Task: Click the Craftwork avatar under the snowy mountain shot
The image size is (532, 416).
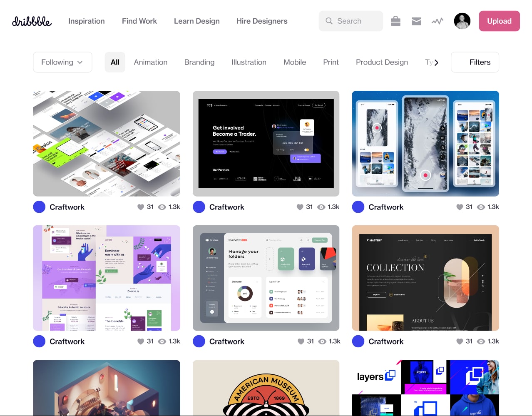Action: pos(358,207)
